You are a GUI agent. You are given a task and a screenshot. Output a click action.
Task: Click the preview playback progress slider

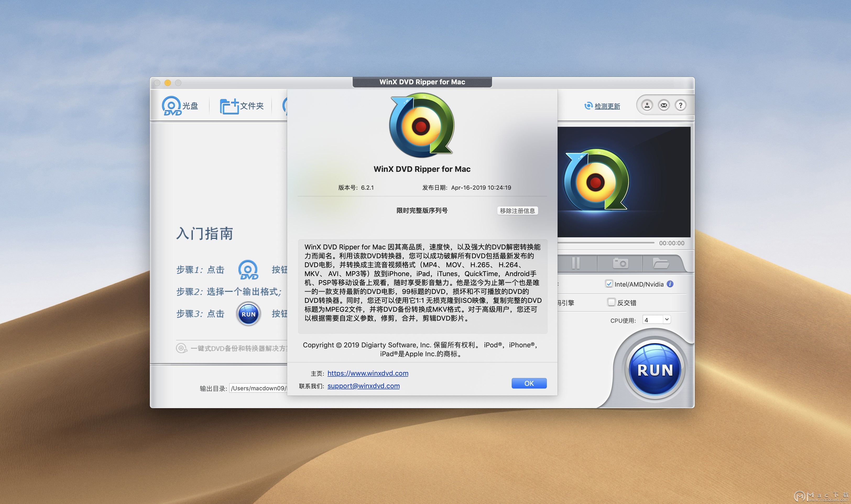point(606,243)
